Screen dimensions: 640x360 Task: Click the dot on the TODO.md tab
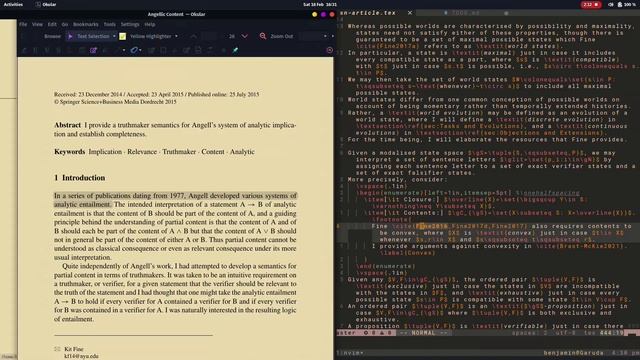[506, 13]
